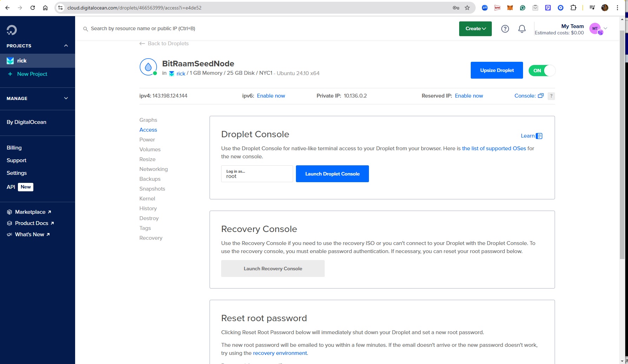Open the History section

coord(148,209)
